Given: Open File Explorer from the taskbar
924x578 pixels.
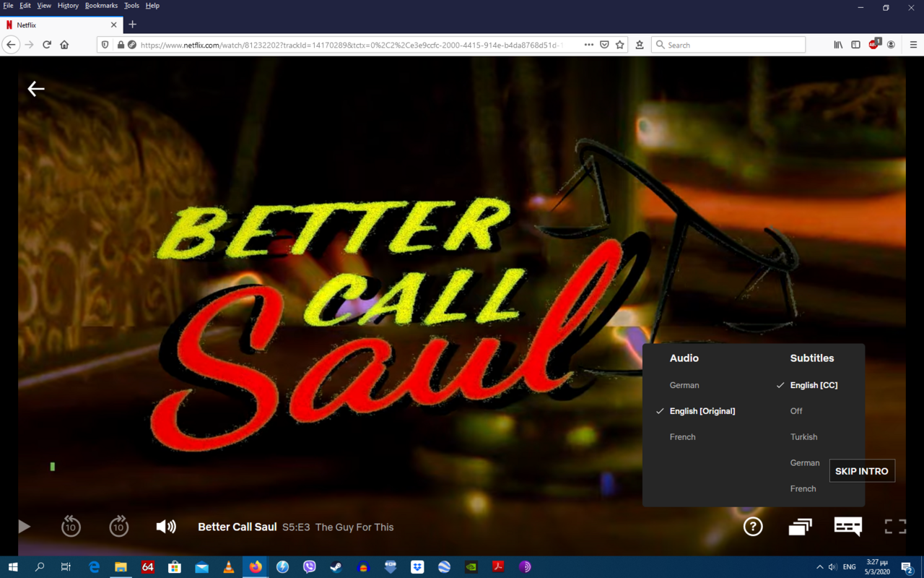Looking at the screenshot, I should coord(121,567).
